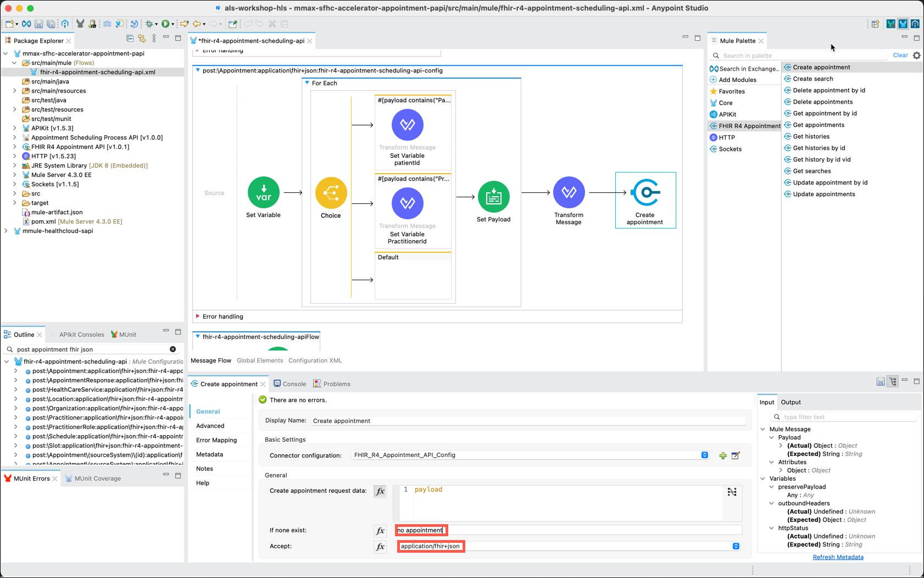Screen dimensions: 924x578
Task: Expand src/main/resources folder
Action: coord(15,91)
